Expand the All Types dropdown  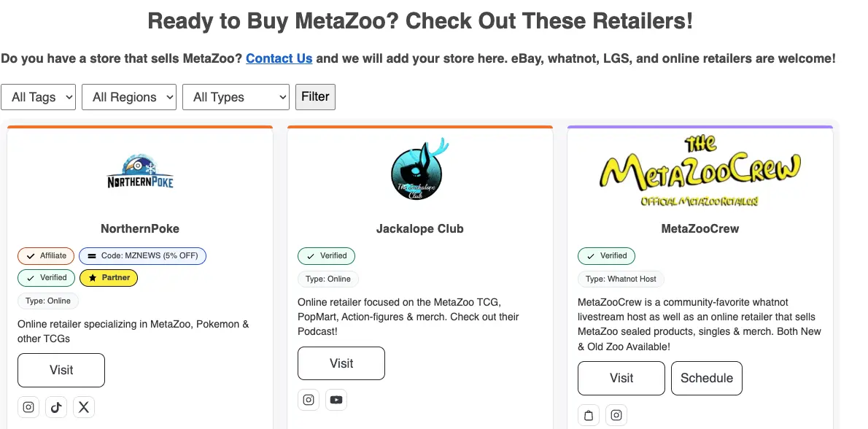pos(236,97)
